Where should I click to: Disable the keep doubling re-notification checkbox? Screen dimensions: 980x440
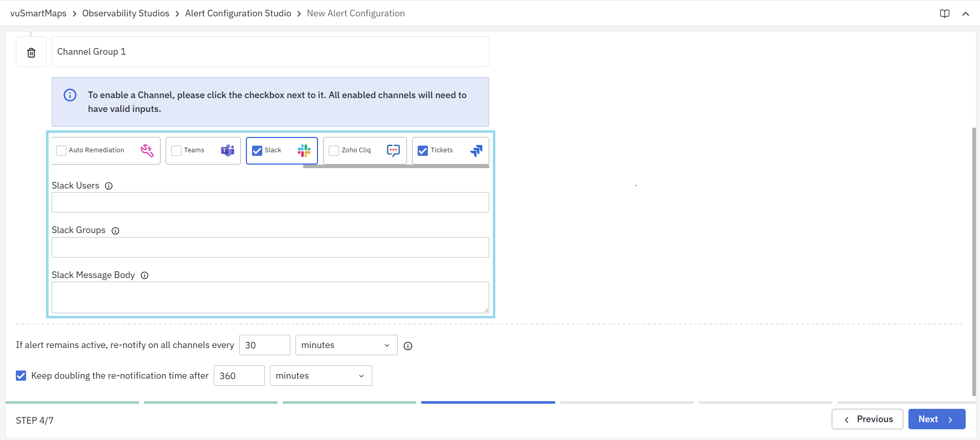coord(21,376)
